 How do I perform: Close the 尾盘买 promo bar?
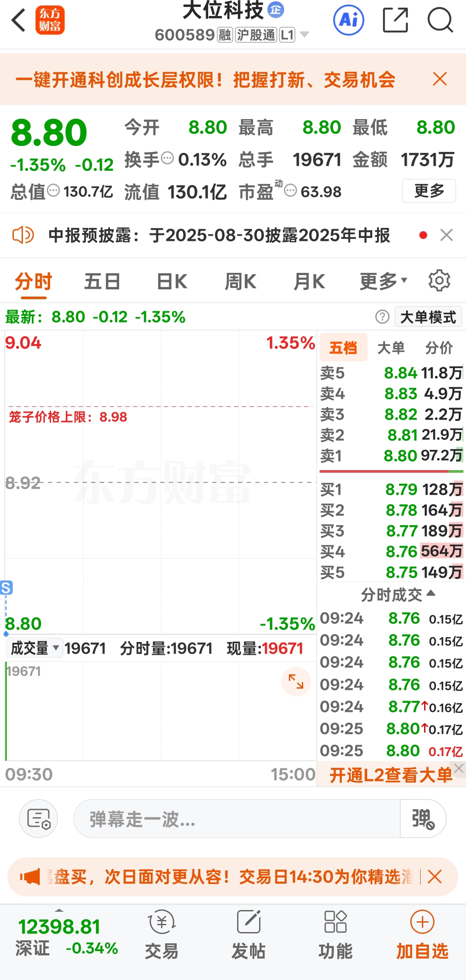434,877
